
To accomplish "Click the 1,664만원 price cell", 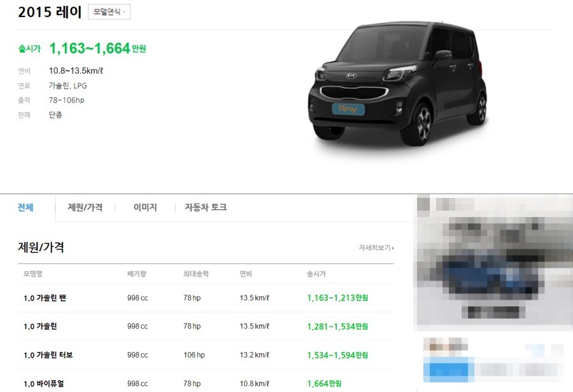I will (324, 384).
